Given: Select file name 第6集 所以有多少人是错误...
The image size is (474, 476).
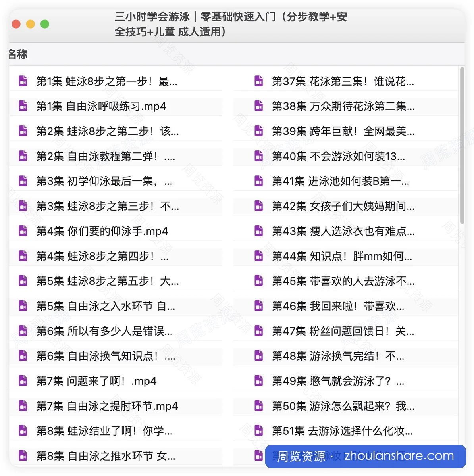Looking at the screenshot, I should point(104,331).
